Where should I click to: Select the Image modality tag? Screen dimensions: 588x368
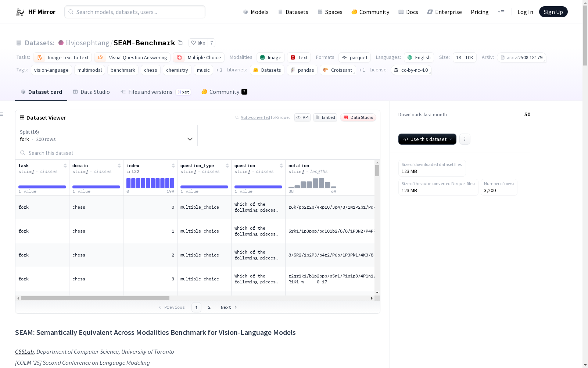pos(270,57)
